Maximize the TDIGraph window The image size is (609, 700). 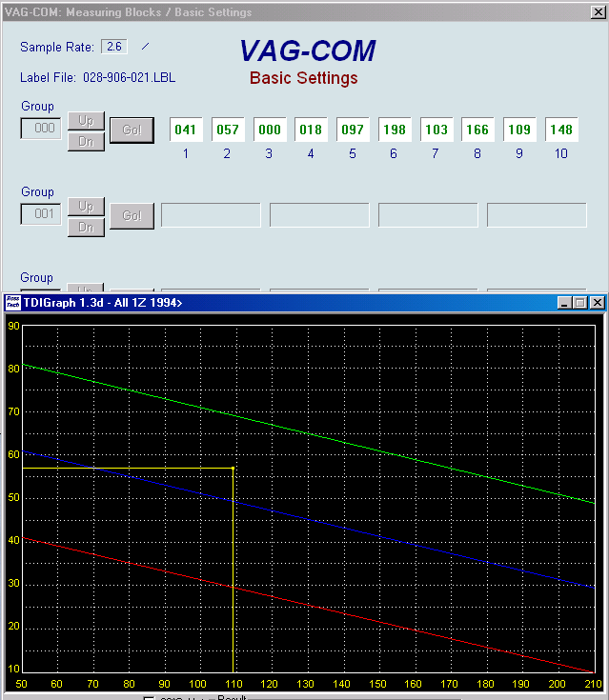pos(580,303)
